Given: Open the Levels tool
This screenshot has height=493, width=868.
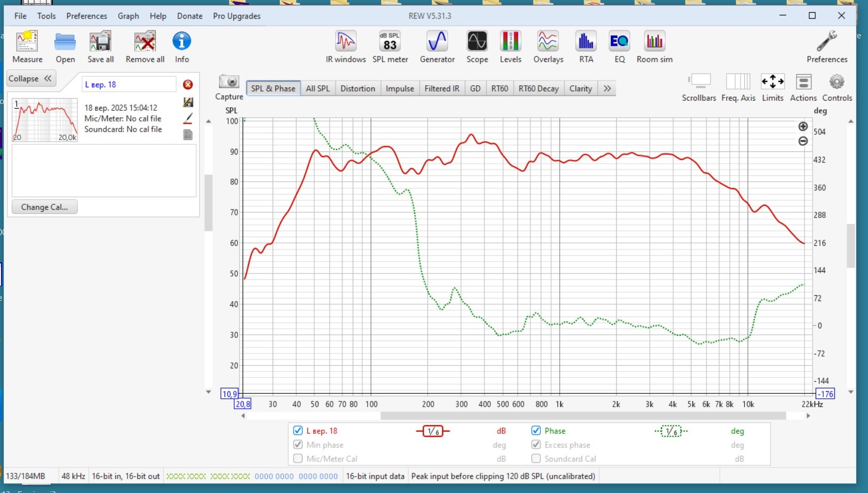Looking at the screenshot, I should click(511, 47).
